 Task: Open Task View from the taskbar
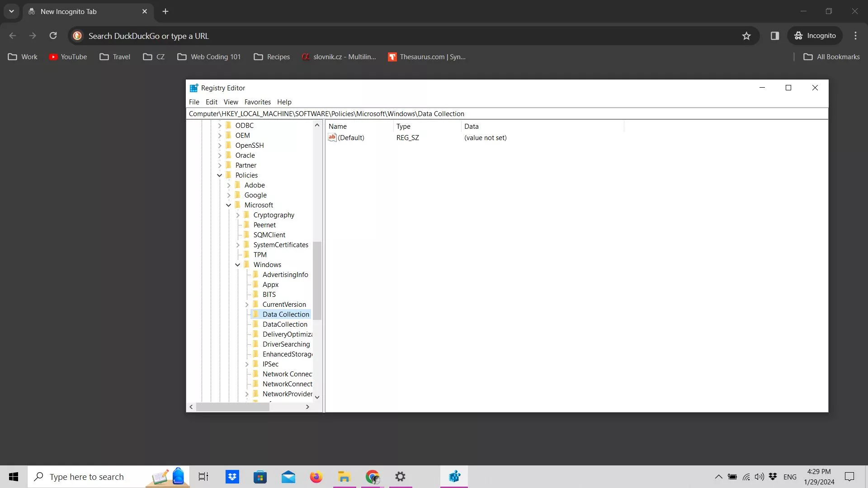tap(203, 477)
